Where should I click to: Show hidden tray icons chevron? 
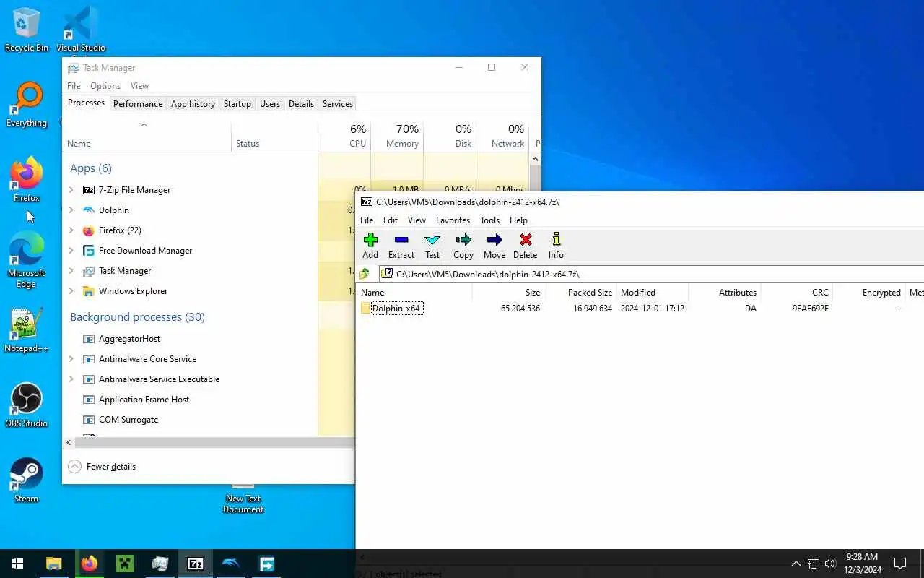pos(796,564)
